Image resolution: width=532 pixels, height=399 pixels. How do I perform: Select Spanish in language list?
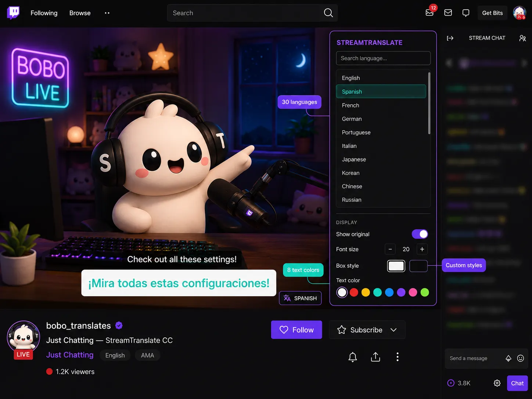pyautogui.click(x=381, y=91)
